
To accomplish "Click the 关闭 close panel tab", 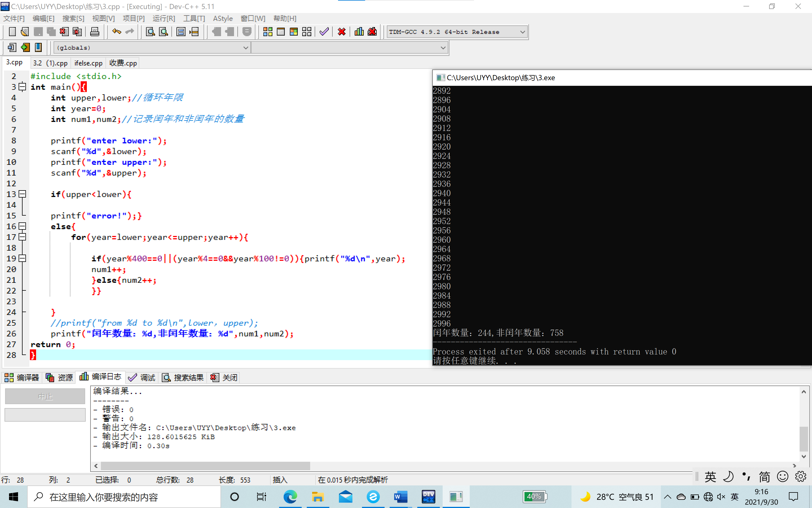I will coord(224,378).
